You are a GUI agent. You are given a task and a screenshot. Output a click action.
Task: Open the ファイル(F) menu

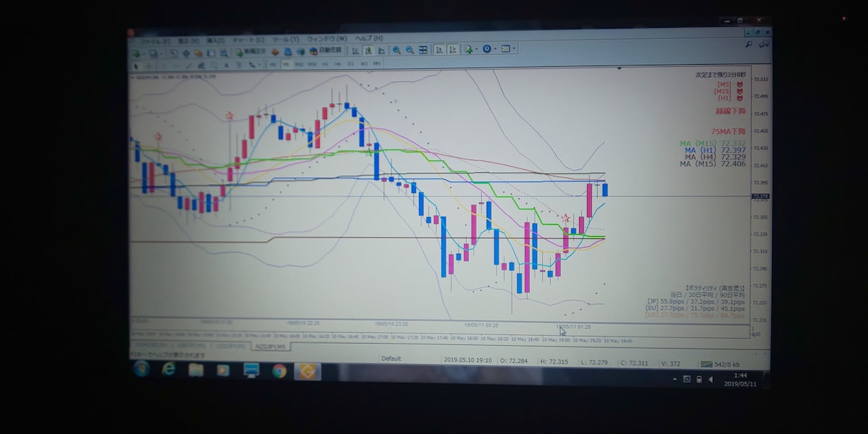(155, 41)
